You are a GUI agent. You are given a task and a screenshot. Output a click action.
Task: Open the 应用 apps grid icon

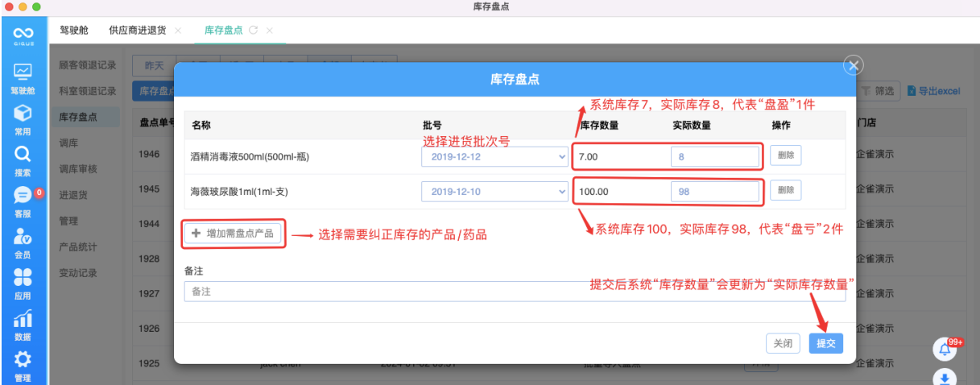pyautogui.click(x=23, y=277)
